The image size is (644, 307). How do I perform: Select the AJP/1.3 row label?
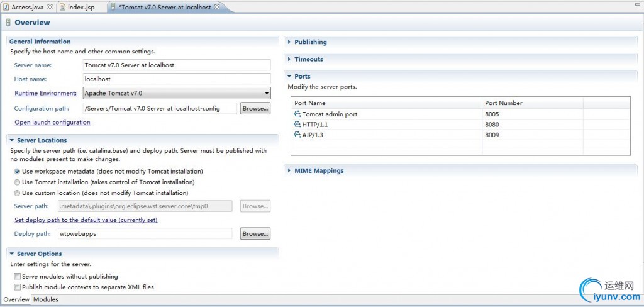point(313,135)
